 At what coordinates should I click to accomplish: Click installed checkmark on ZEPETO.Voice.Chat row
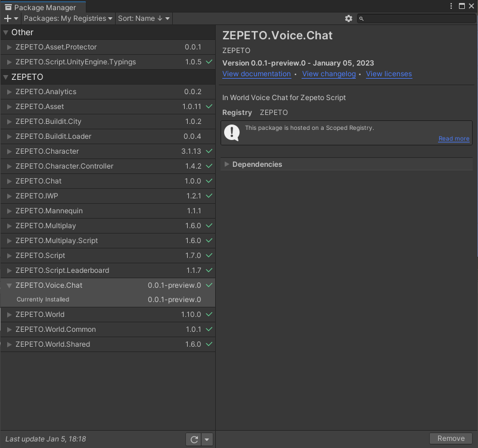(x=209, y=285)
